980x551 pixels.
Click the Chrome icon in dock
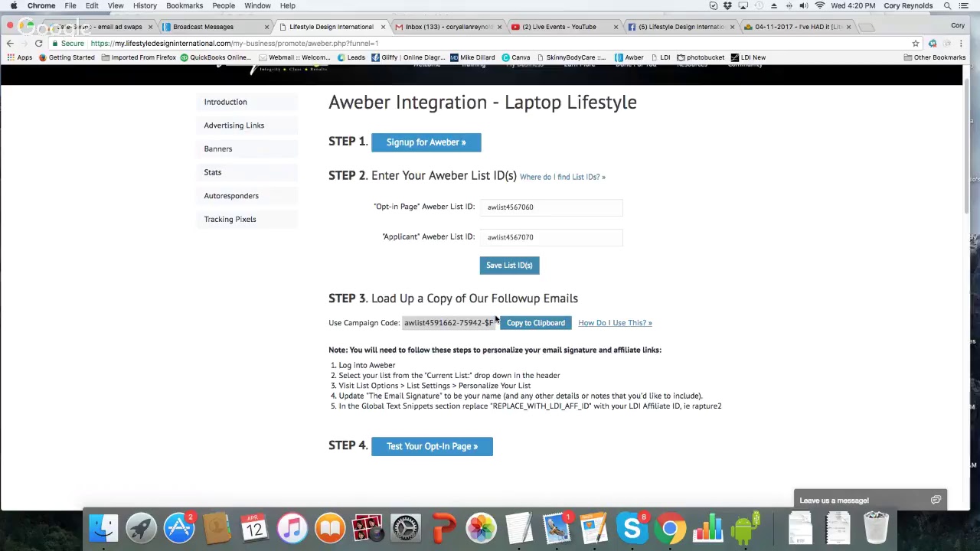point(670,528)
